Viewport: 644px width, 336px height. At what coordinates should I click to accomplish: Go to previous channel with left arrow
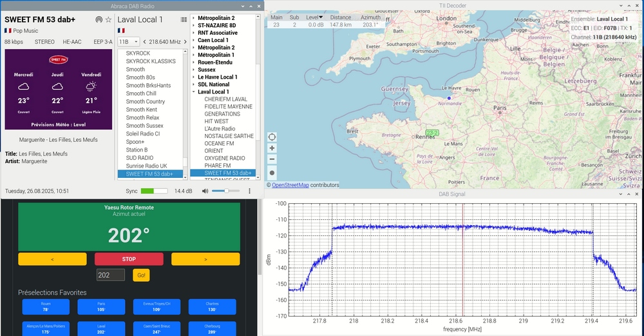[x=144, y=41]
